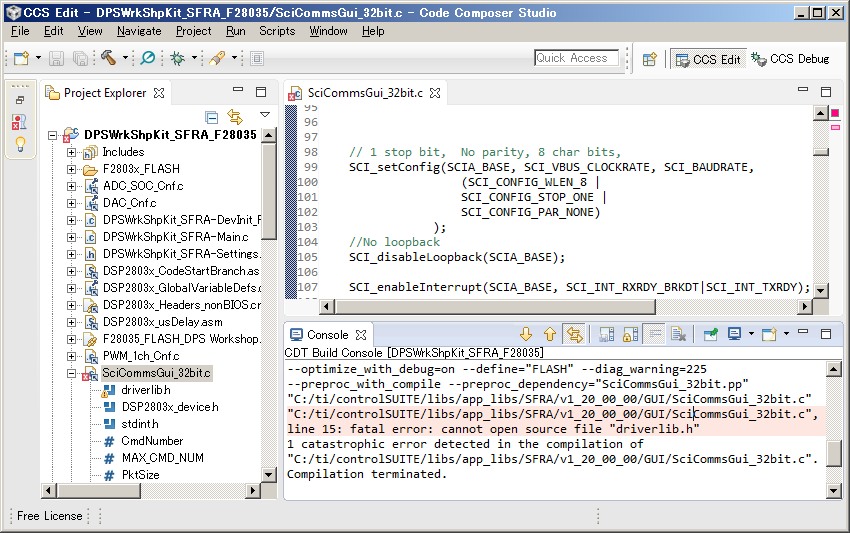Open the File menu
This screenshot has height=533, width=850.
(x=20, y=31)
